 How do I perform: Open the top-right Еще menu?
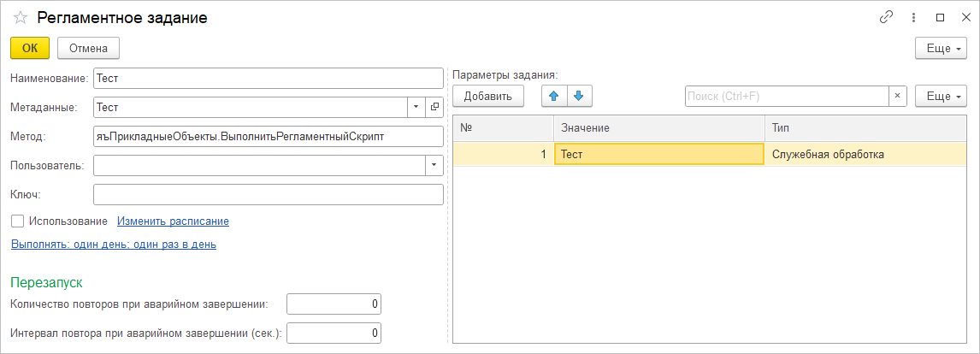941,48
